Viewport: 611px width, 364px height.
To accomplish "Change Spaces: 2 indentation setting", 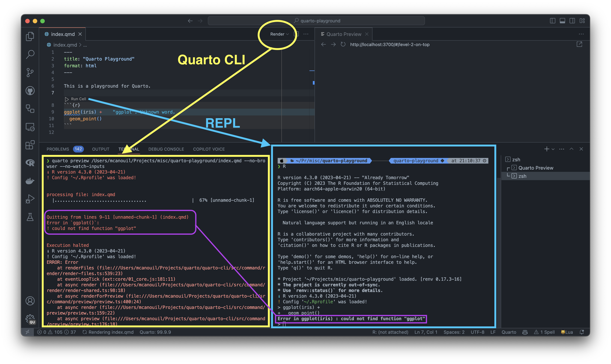I will coord(454,332).
